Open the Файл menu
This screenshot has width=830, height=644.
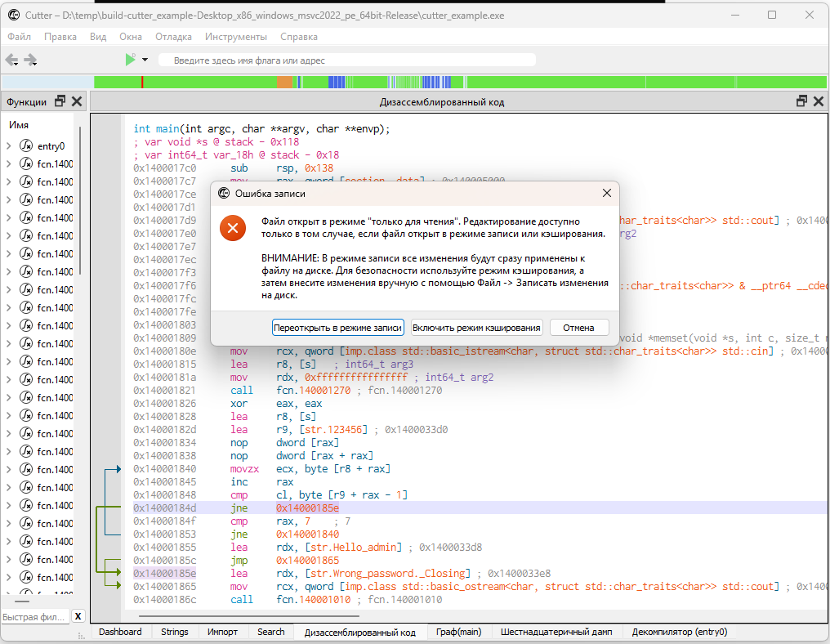[x=20, y=37]
